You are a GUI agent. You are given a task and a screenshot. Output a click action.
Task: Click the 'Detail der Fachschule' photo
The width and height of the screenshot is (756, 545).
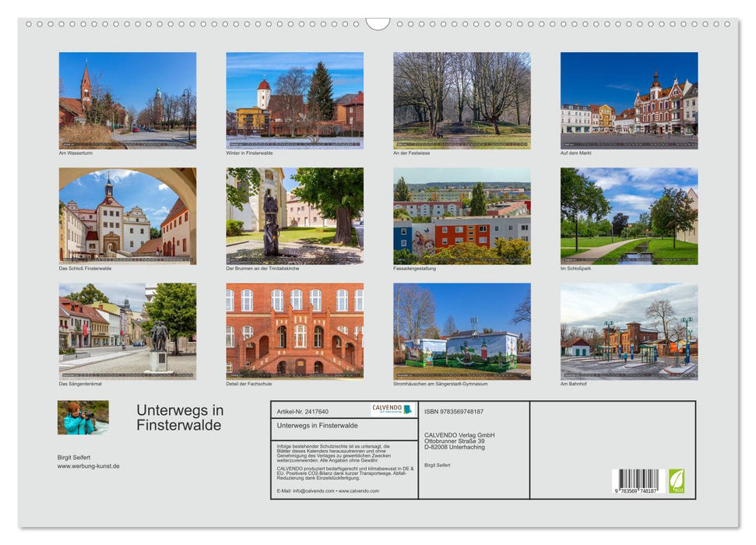pyautogui.click(x=294, y=332)
